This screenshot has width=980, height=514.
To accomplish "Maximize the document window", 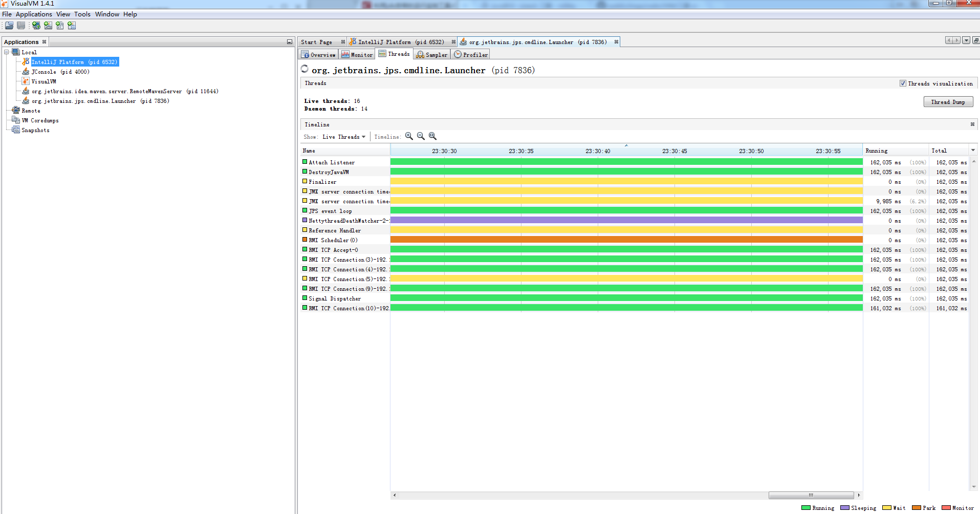I will point(976,40).
